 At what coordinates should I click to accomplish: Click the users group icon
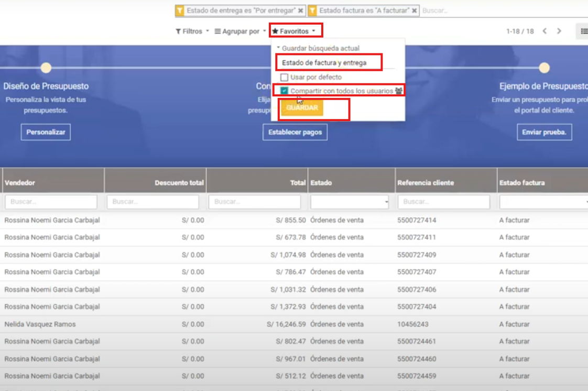399,91
